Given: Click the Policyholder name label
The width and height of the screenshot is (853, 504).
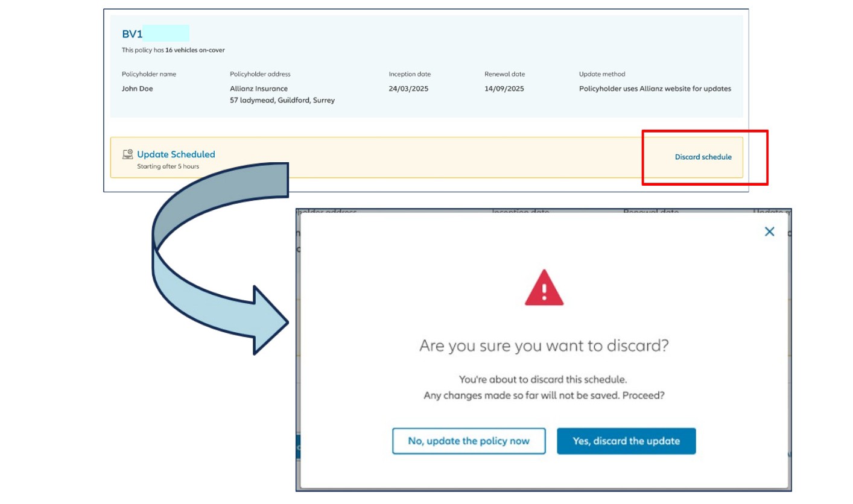Looking at the screenshot, I should click(x=149, y=74).
